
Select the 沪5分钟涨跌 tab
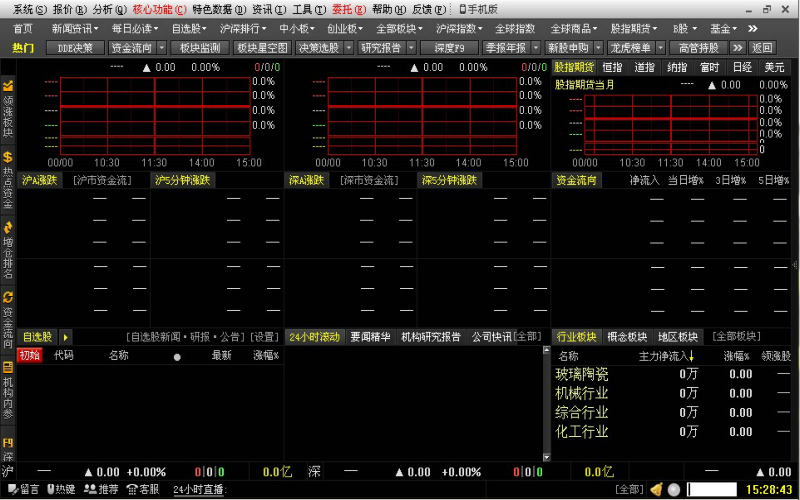(x=183, y=180)
